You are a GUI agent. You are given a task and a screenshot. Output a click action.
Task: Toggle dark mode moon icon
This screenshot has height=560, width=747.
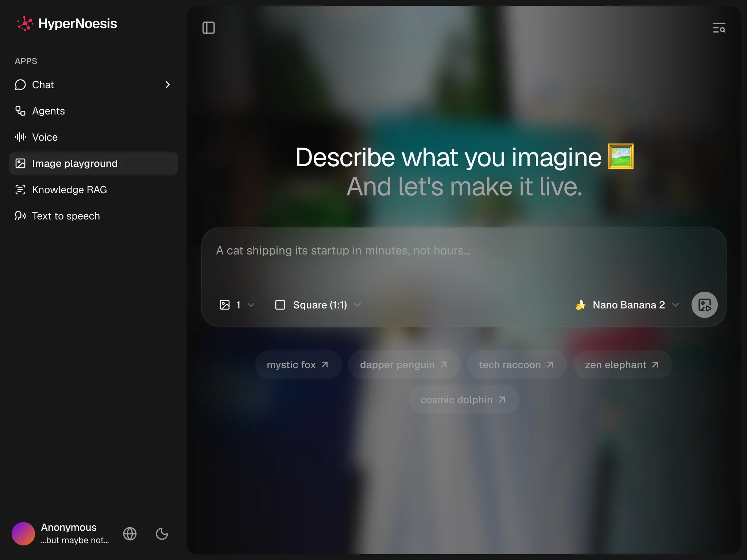162,534
